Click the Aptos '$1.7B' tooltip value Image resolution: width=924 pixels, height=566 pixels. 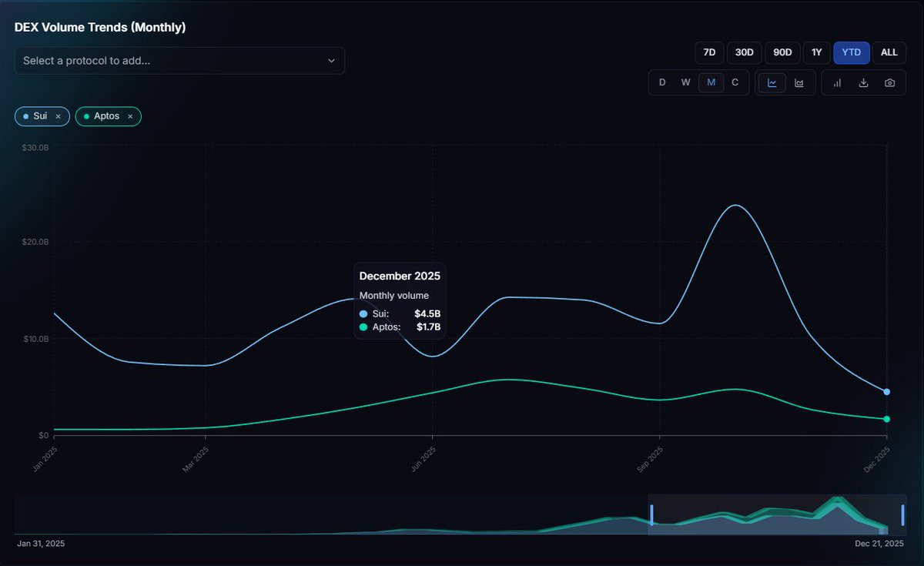[x=428, y=327]
